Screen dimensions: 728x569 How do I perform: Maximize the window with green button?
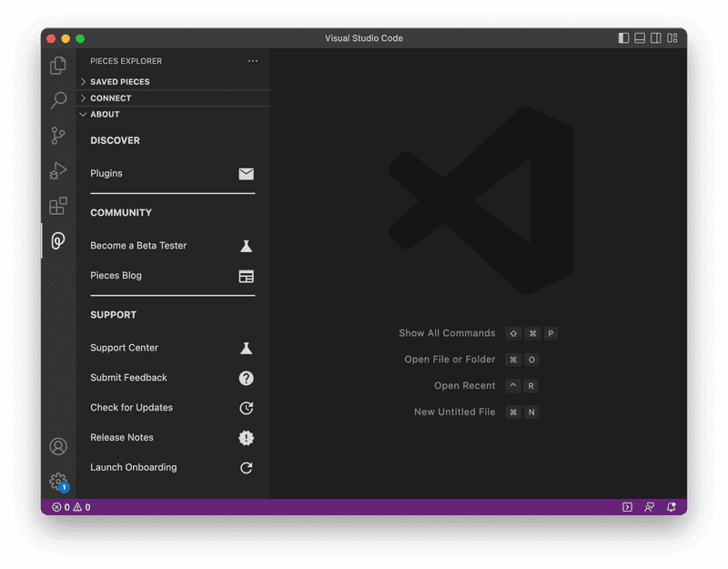pyautogui.click(x=80, y=38)
